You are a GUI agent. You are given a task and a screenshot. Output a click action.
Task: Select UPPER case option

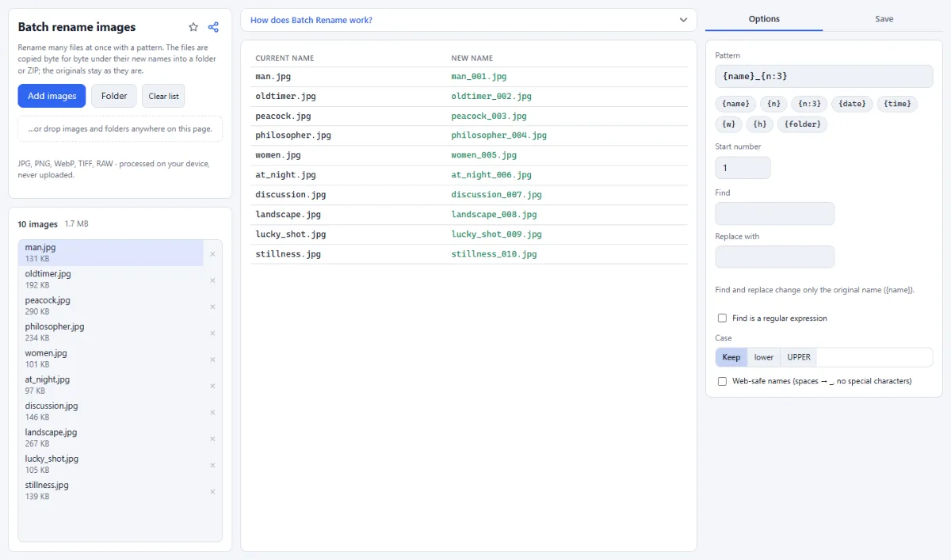(x=799, y=357)
